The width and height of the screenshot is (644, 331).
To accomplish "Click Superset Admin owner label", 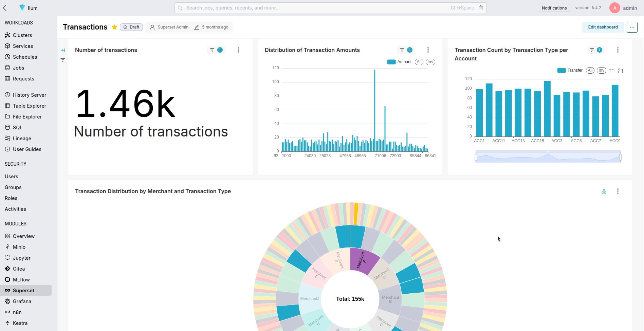I will pyautogui.click(x=169, y=27).
